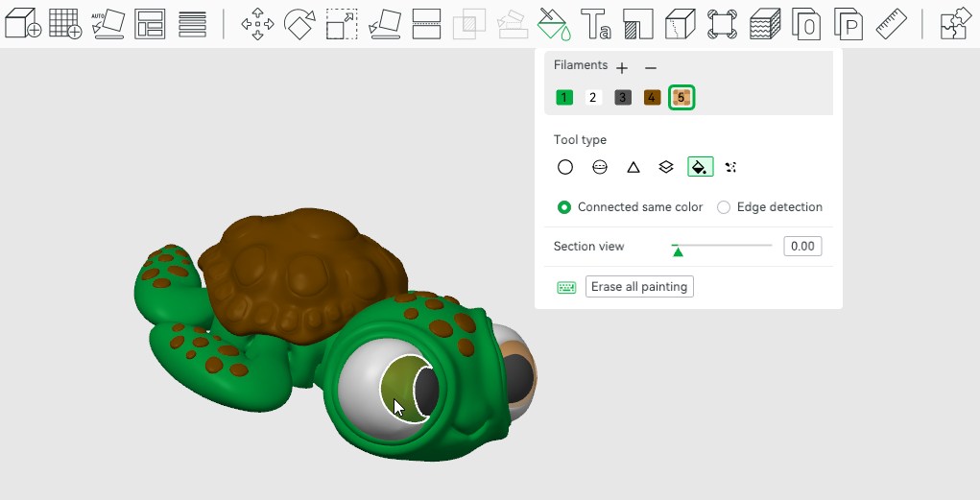The width and height of the screenshot is (980, 500).
Task: Select the Height range layers tool type
Action: (666, 167)
